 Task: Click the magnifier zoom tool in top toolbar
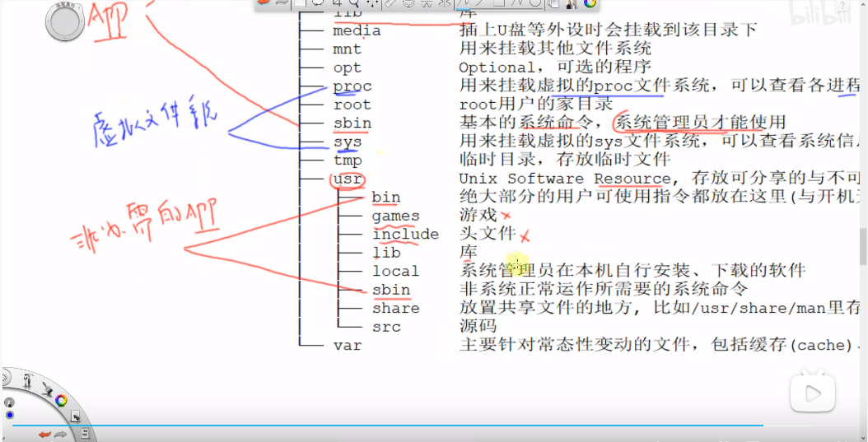[353, 3]
